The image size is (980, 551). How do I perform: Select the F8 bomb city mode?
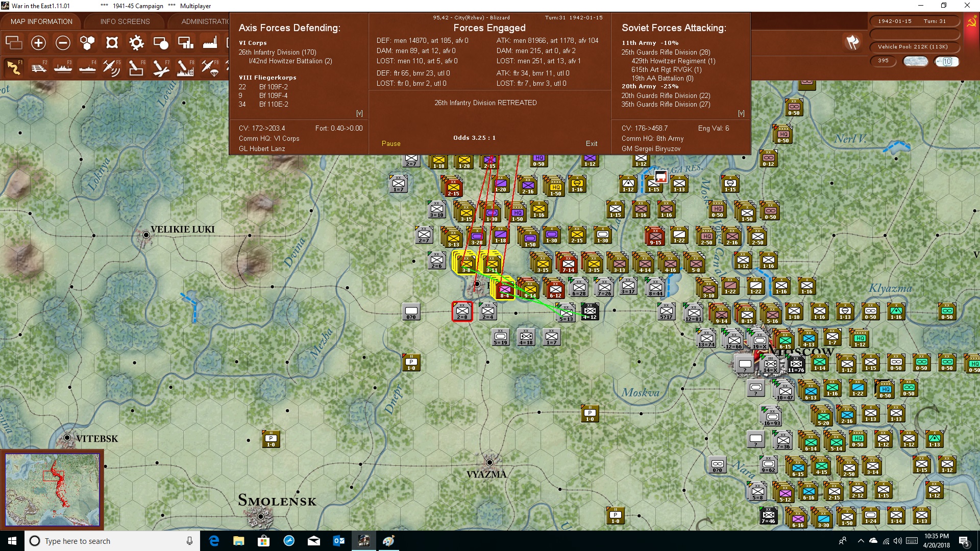185,67
